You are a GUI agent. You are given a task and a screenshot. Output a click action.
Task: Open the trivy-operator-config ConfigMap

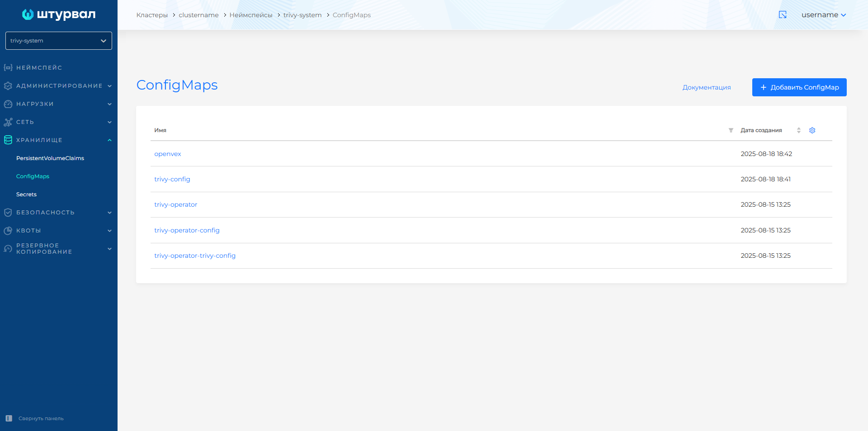pos(187,230)
